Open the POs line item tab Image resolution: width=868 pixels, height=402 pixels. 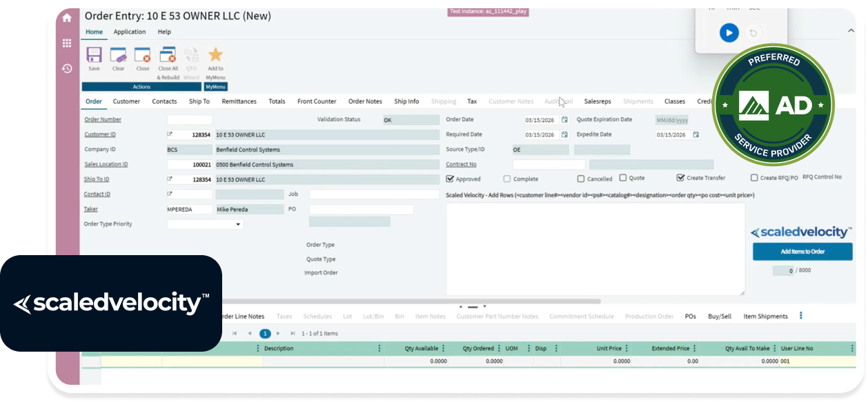tap(691, 316)
